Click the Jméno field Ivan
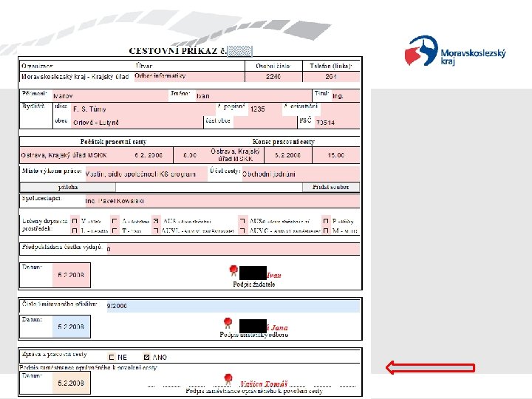This screenshot has width=532, height=399. pos(253,95)
